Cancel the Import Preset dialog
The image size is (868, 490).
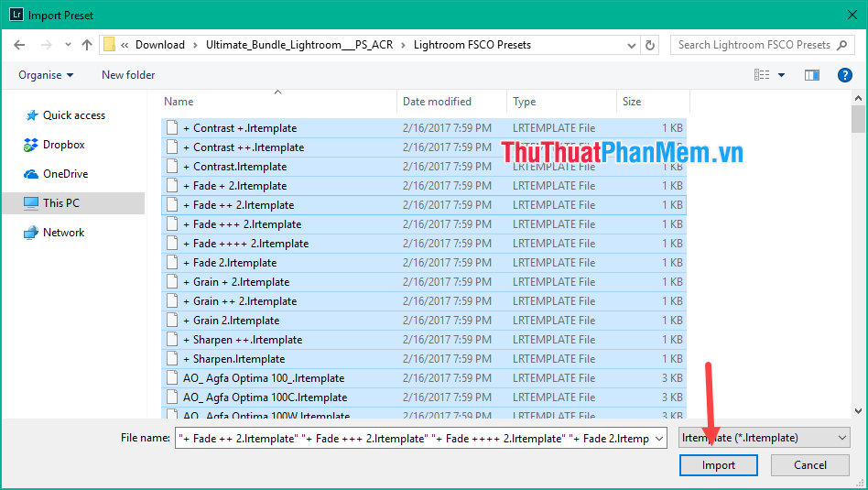click(x=810, y=465)
